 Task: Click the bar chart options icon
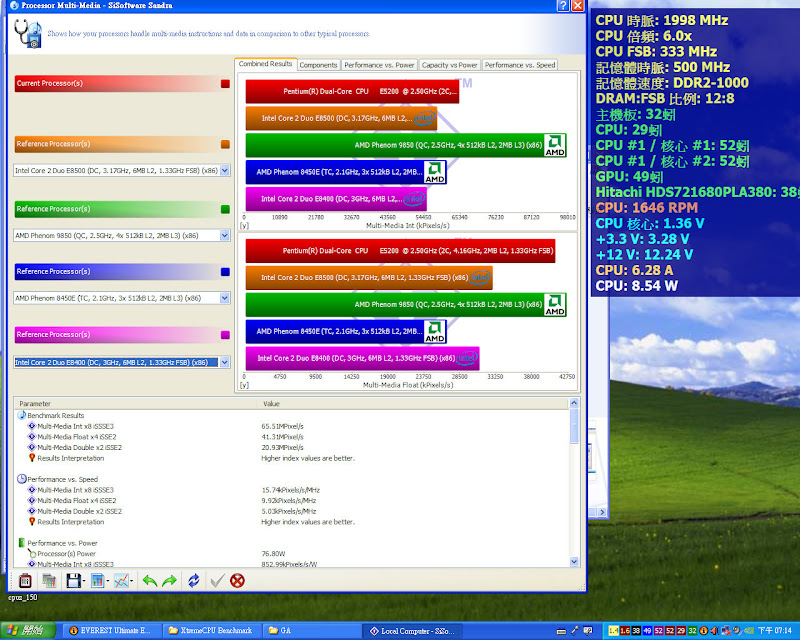coord(97,581)
